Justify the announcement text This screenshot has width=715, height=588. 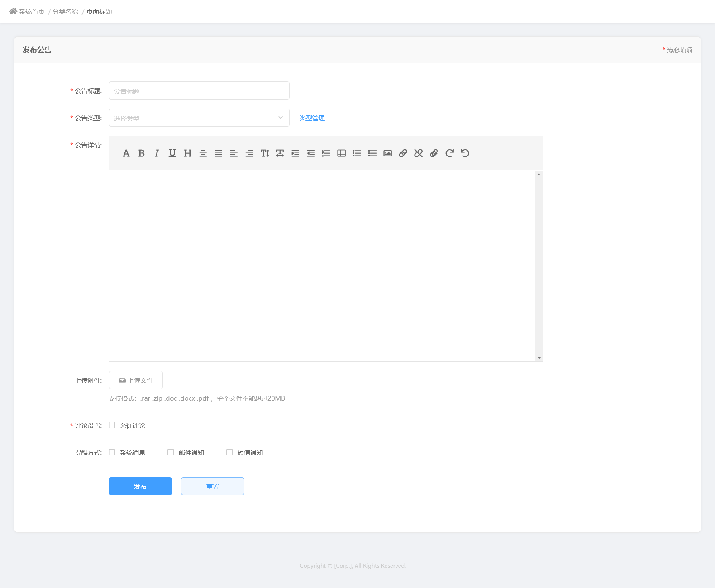219,153
